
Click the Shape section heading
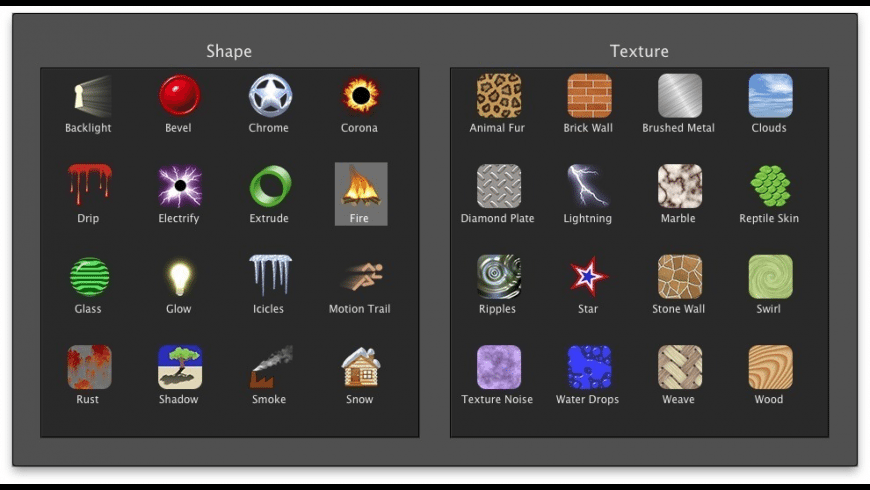(229, 51)
